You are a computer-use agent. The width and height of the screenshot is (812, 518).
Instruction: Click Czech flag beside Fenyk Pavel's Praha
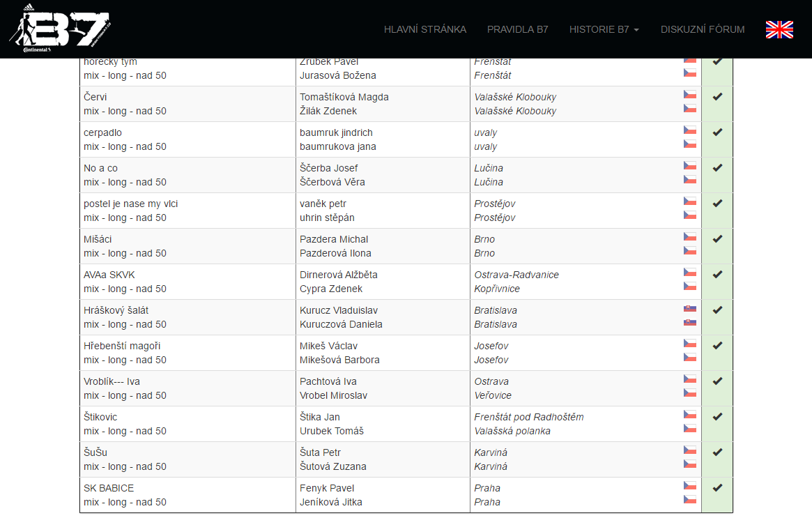(690, 486)
